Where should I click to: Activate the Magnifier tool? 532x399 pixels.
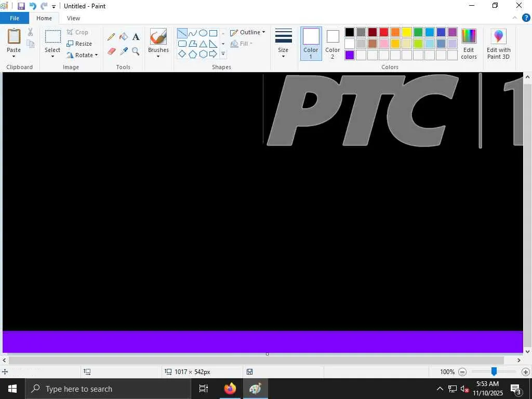tap(136, 51)
